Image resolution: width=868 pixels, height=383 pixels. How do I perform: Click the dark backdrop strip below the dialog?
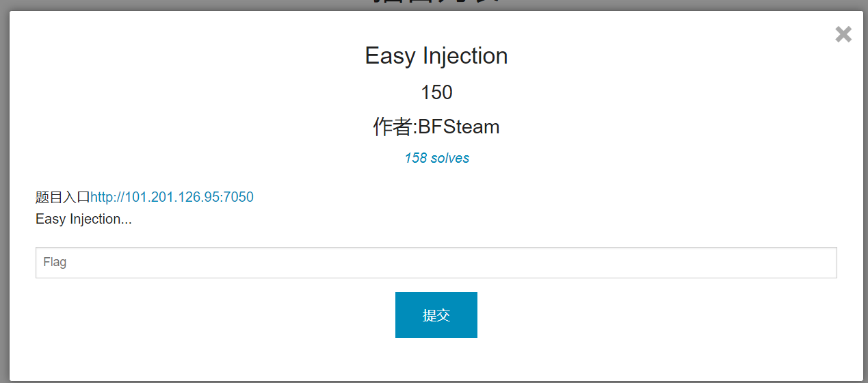(x=438, y=382)
